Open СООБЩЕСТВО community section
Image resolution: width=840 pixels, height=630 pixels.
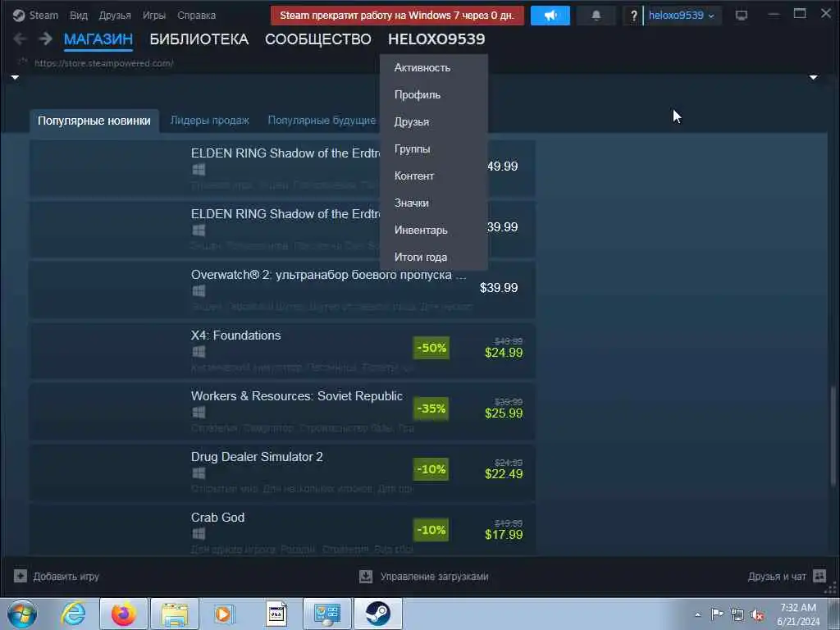pos(317,39)
